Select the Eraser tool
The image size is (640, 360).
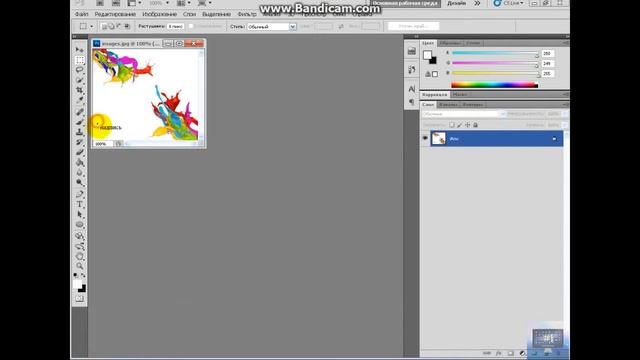click(x=80, y=152)
